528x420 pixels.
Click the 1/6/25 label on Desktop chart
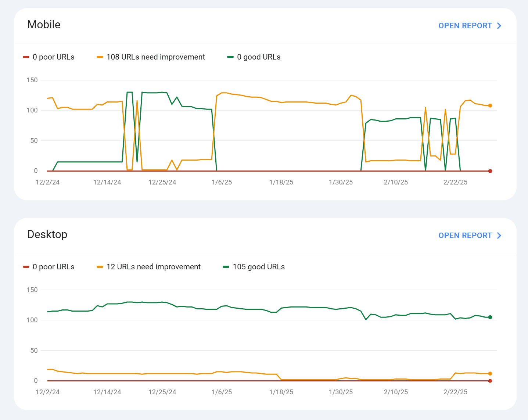coord(222,392)
